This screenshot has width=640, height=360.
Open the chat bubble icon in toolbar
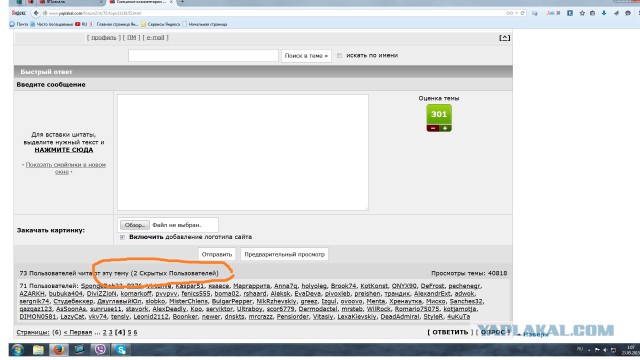pyautogui.click(x=628, y=13)
